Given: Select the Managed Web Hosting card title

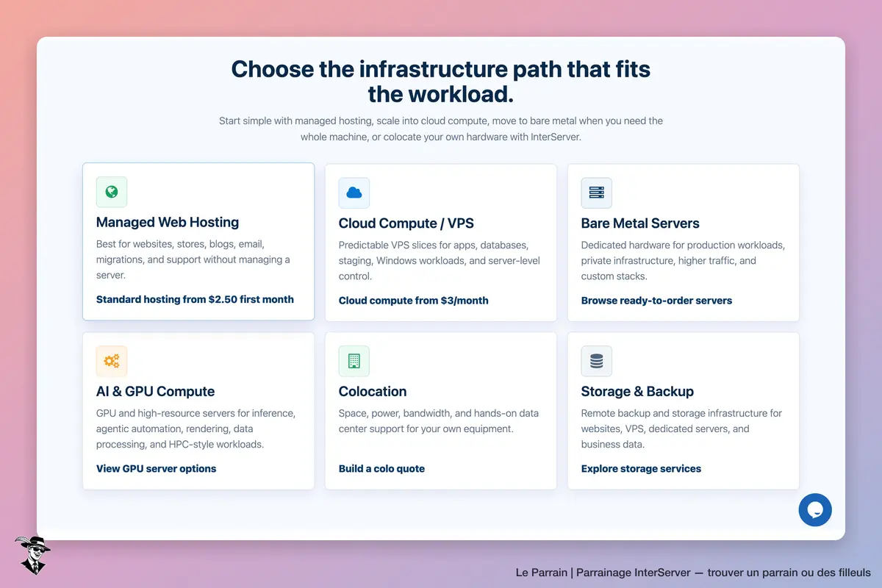Looking at the screenshot, I should point(168,222).
